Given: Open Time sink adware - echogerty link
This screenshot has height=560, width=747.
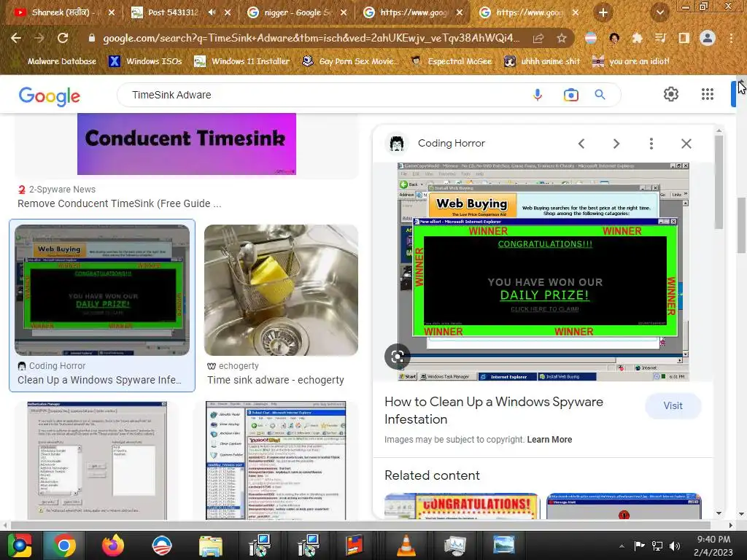Looking at the screenshot, I should tap(275, 380).
